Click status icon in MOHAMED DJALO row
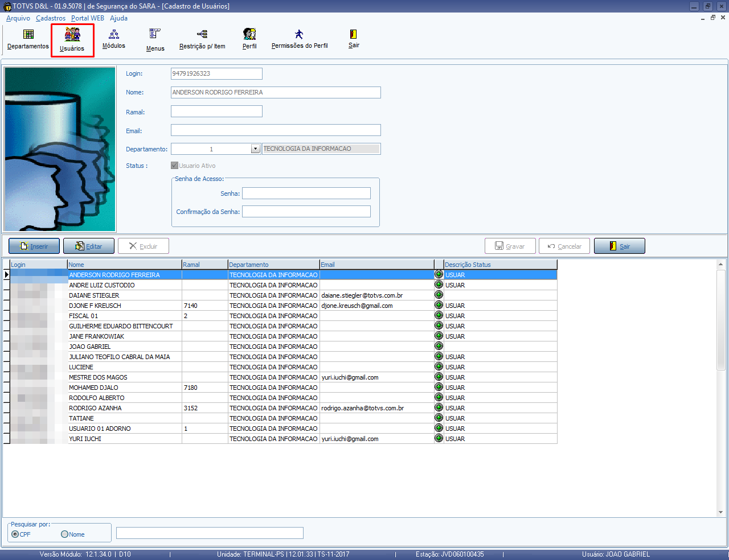Viewport: 729px width, 560px height. (x=439, y=387)
